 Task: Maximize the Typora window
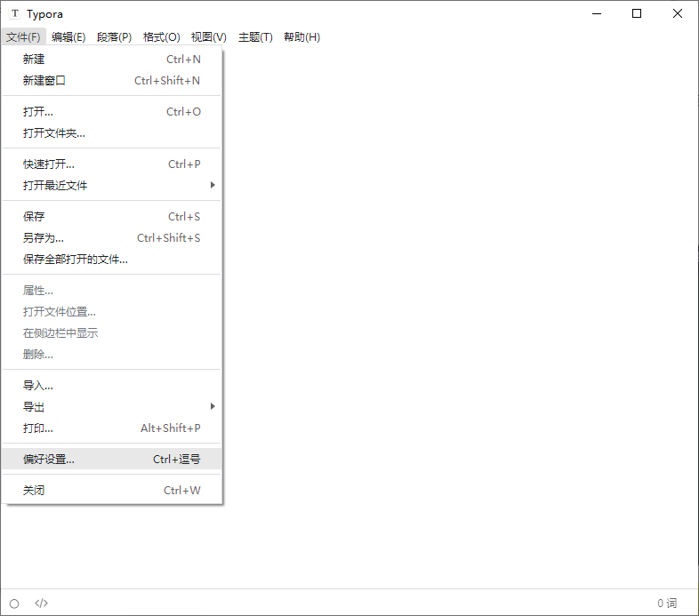[x=637, y=14]
